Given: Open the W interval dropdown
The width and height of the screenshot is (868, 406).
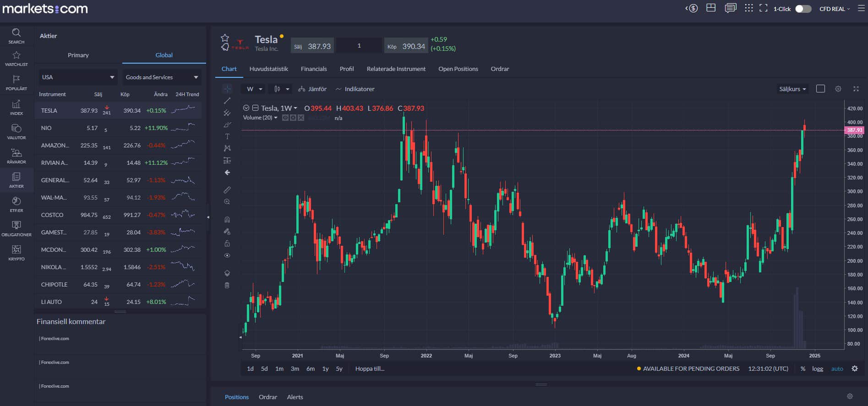Looking at the screenshot, I should coord(255,89).
